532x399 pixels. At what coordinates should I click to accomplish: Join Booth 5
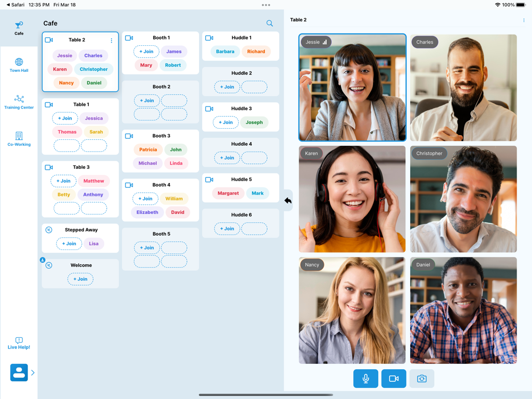147,248
